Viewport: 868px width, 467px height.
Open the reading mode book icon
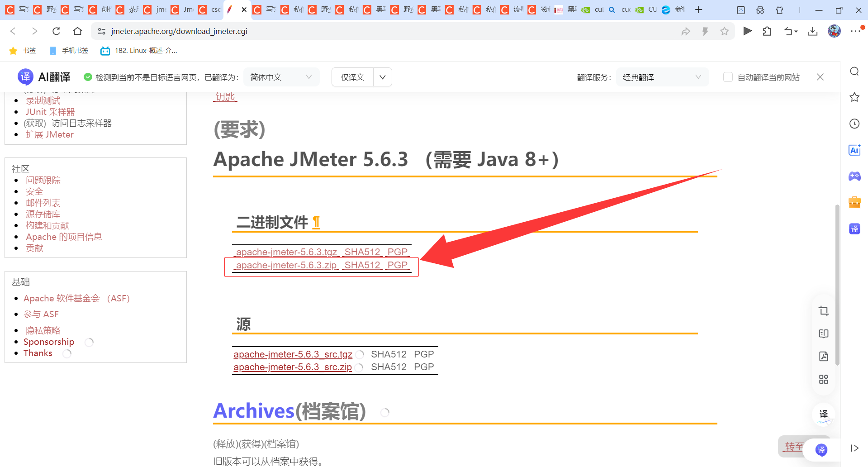click(x=824, y=334)
